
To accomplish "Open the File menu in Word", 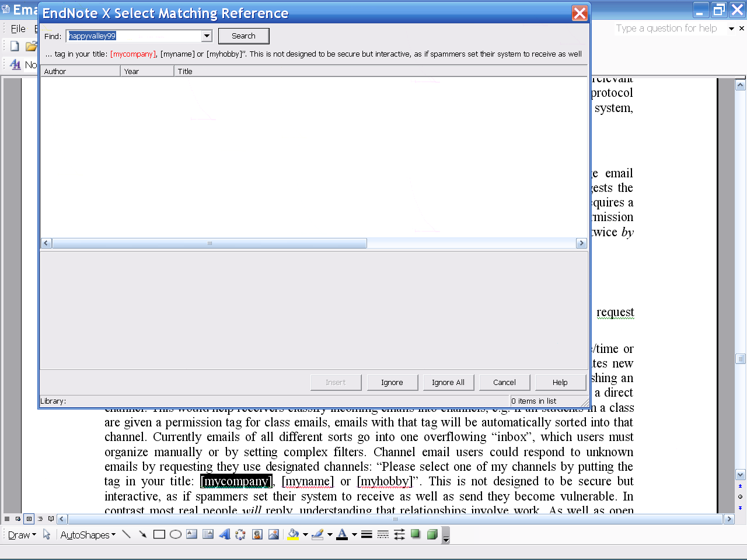I will (x=18, y=29).
